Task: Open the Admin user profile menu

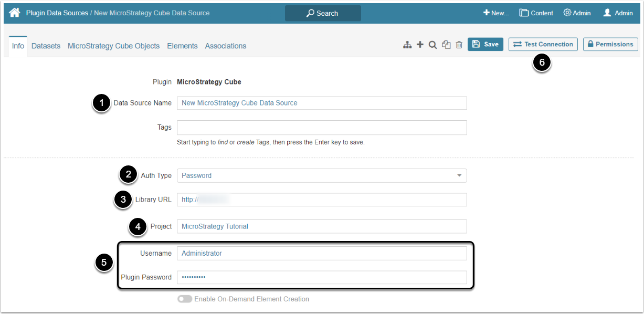Action: [618, 13]
